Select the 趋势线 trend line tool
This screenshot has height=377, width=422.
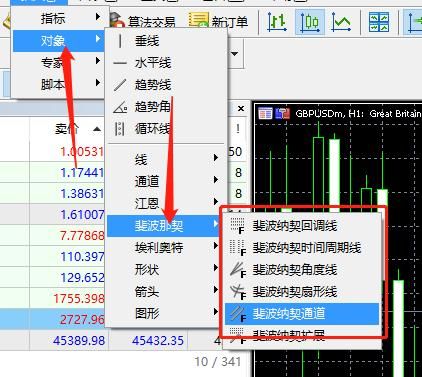167,85
